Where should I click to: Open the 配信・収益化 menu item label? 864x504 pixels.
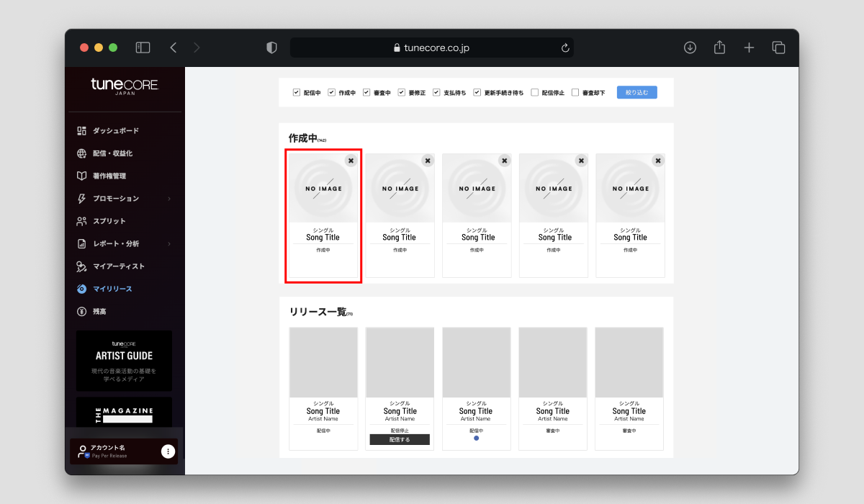pos(112,153)
